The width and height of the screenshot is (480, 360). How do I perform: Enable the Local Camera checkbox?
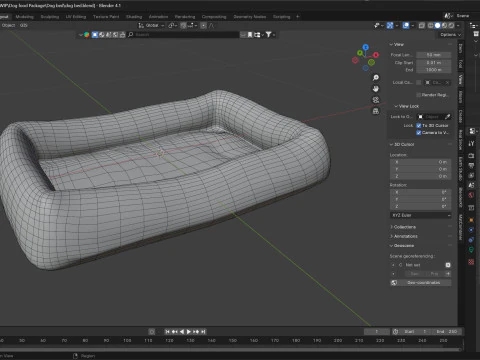[x=419, y=82]
